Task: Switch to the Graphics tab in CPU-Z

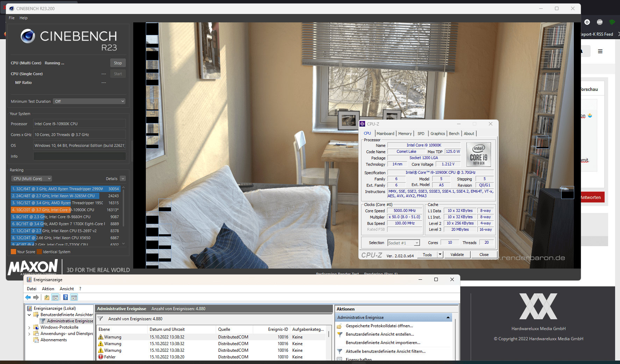Action: click(437, 134)
